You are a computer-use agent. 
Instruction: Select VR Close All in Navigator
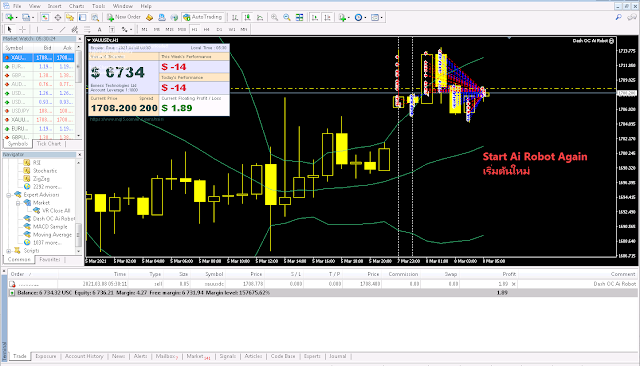coord(56,211)
